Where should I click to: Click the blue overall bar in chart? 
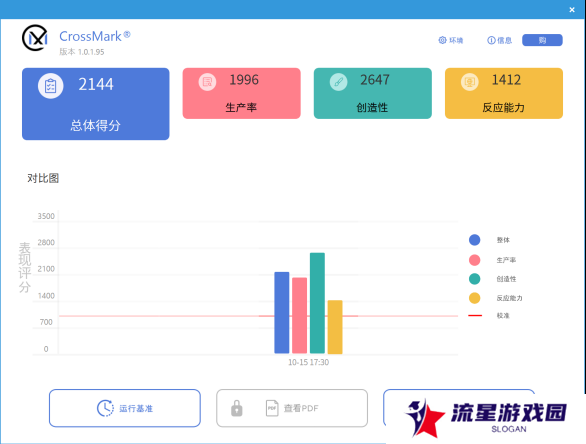click(282, 312)
